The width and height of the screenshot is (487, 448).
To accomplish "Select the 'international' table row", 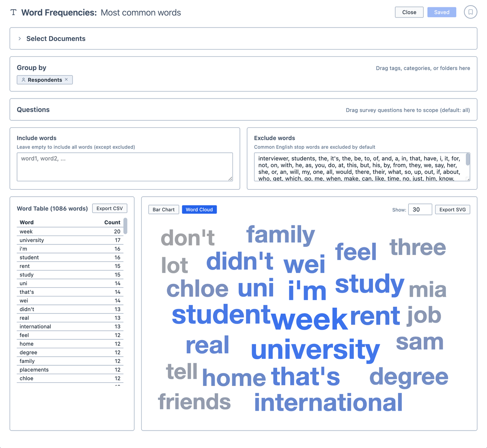I will (x=70, y=326).
